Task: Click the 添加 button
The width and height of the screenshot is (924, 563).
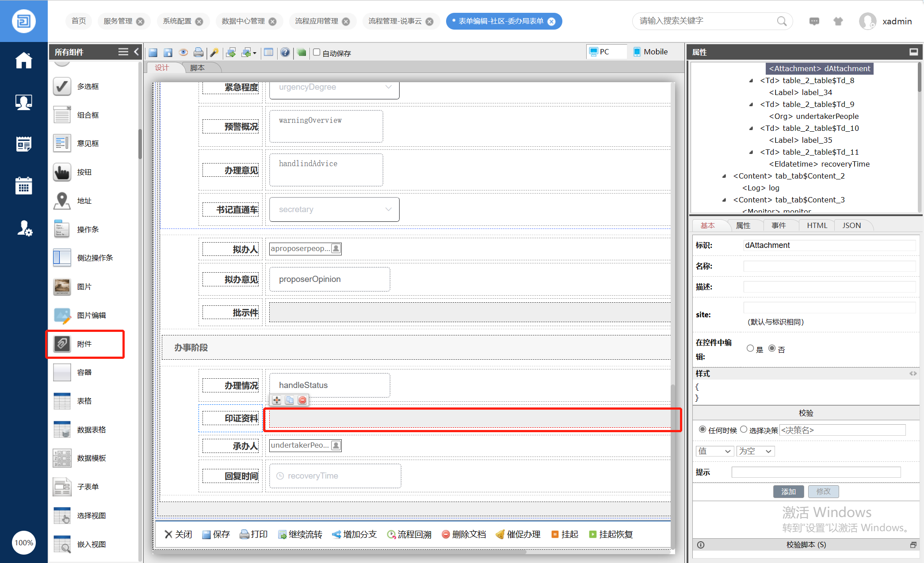Action: coord(788,491)
